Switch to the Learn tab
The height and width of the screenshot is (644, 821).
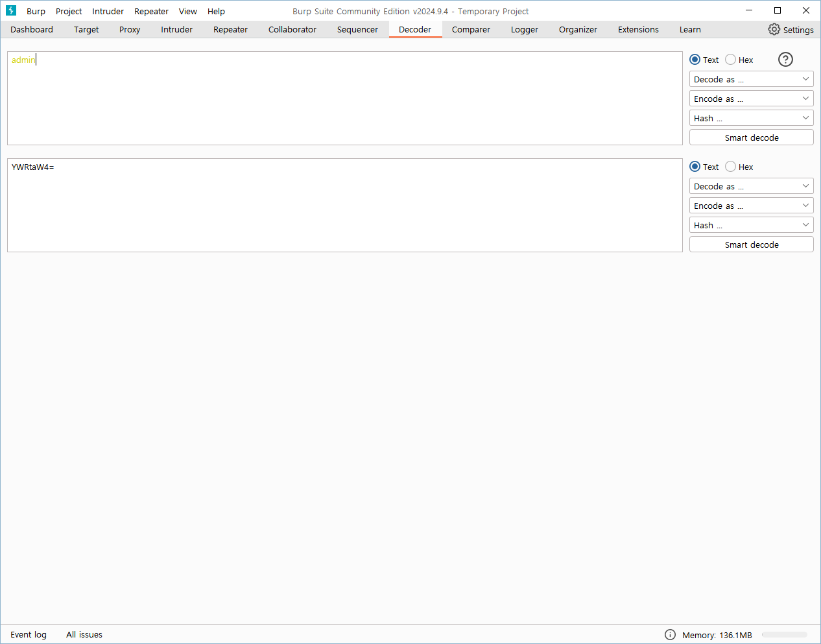690,29
